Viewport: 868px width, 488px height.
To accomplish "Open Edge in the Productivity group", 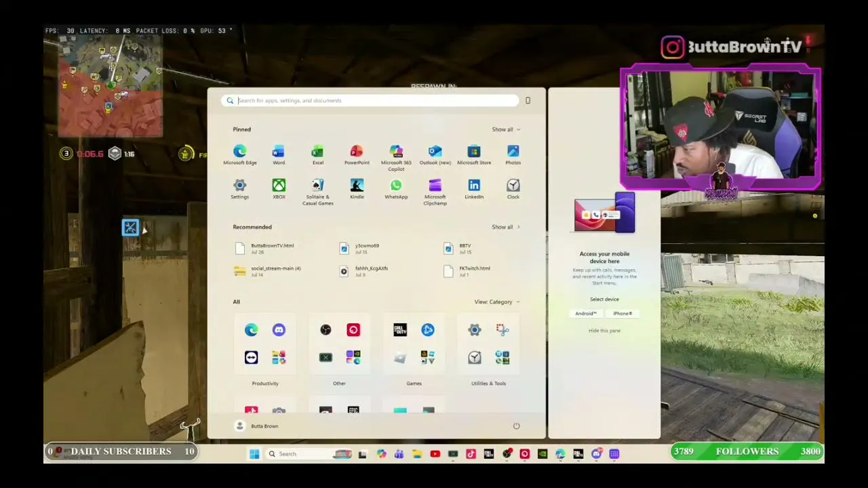I will tap(251, 330).
